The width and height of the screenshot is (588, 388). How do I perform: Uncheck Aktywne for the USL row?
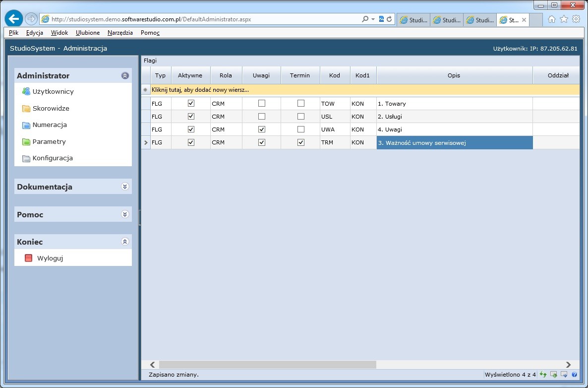pos(191,116)
